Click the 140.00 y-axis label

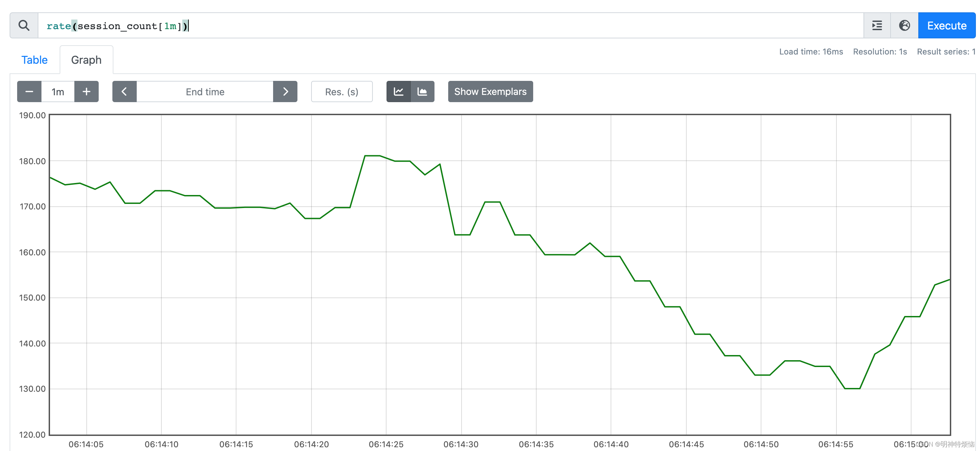point(32,343)
